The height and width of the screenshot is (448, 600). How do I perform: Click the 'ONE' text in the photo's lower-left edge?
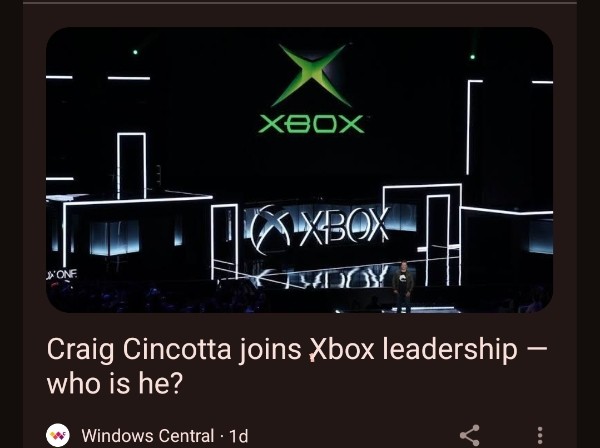point(67,274)
